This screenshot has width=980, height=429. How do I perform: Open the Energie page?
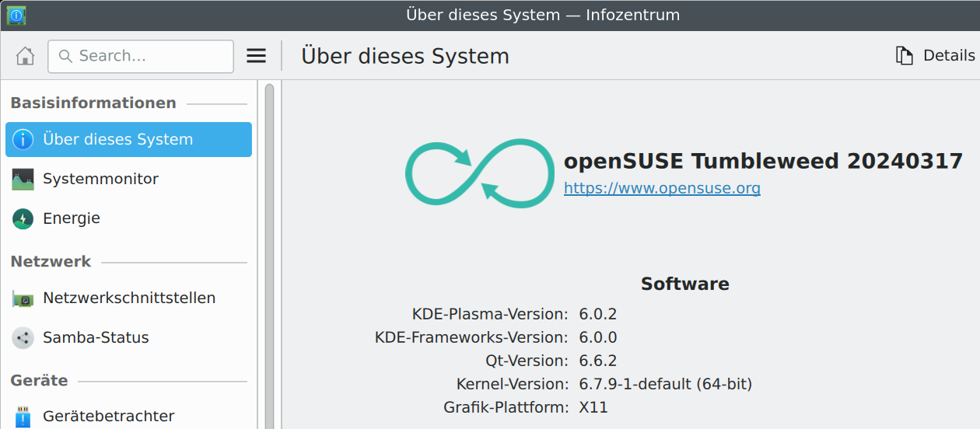click(72, 219)
